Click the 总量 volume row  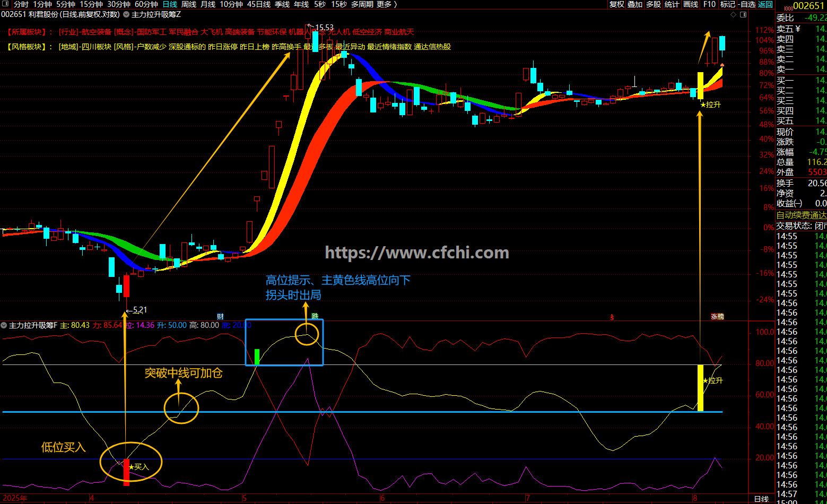(802, 162)
